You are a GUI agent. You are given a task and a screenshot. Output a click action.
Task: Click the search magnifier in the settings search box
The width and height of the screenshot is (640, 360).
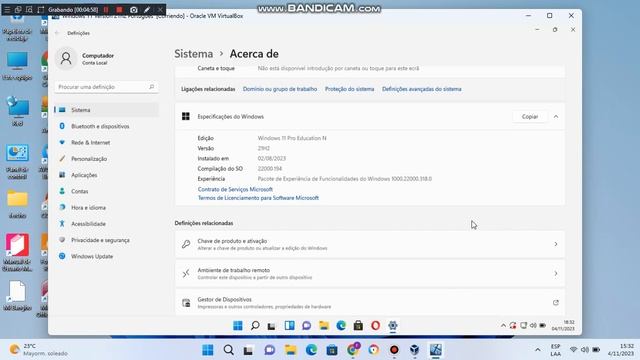pos(151,87)
